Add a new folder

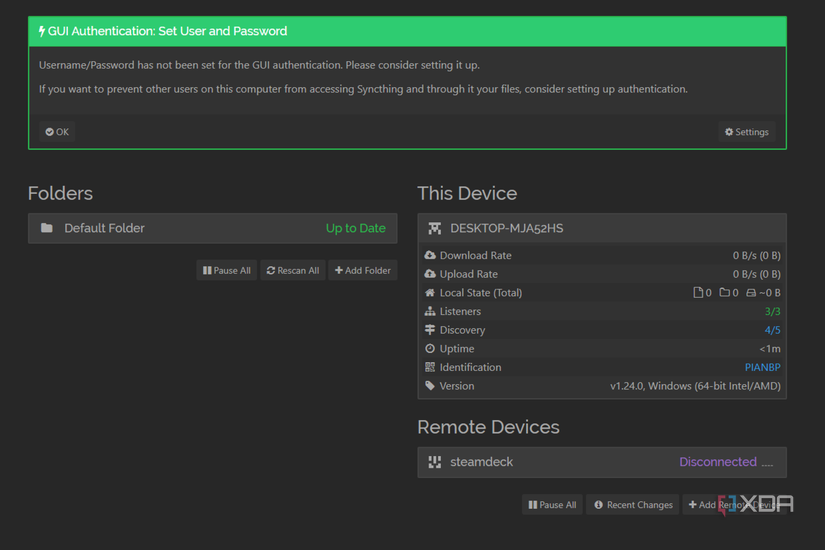[363, 270]
